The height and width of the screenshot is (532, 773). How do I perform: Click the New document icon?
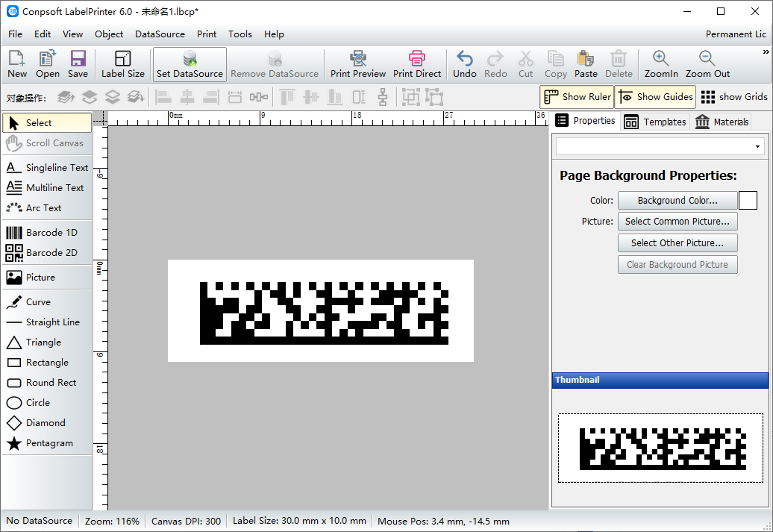pyautogui.click(x=16, y=64)
